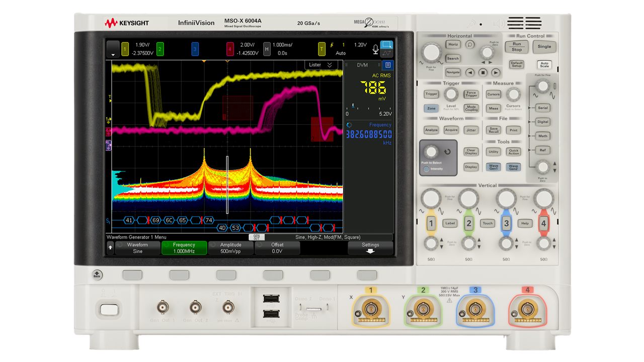Push the Navigate button

tap(453, 72)
